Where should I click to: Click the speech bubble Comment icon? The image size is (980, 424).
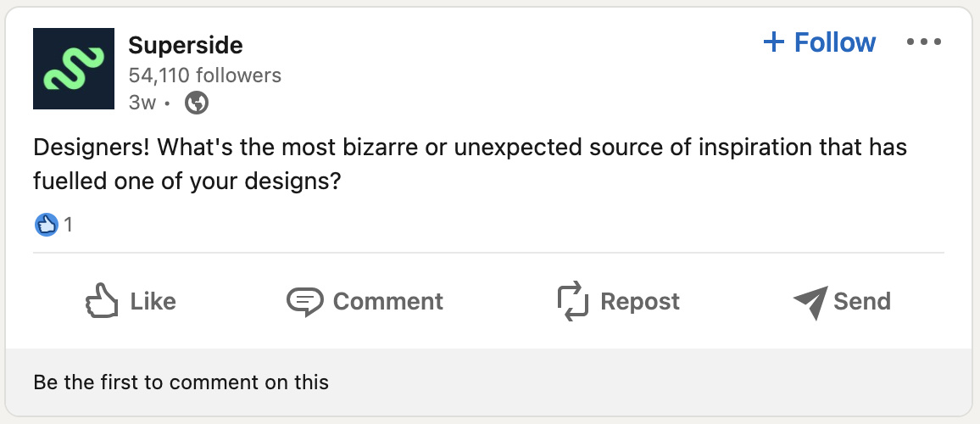point(305,301)
